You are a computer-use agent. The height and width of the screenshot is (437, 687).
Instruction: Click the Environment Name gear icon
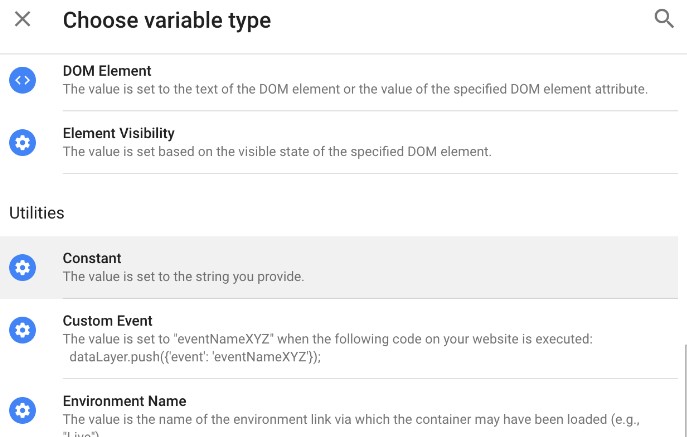pyautogui.click(x=22, y=410)
